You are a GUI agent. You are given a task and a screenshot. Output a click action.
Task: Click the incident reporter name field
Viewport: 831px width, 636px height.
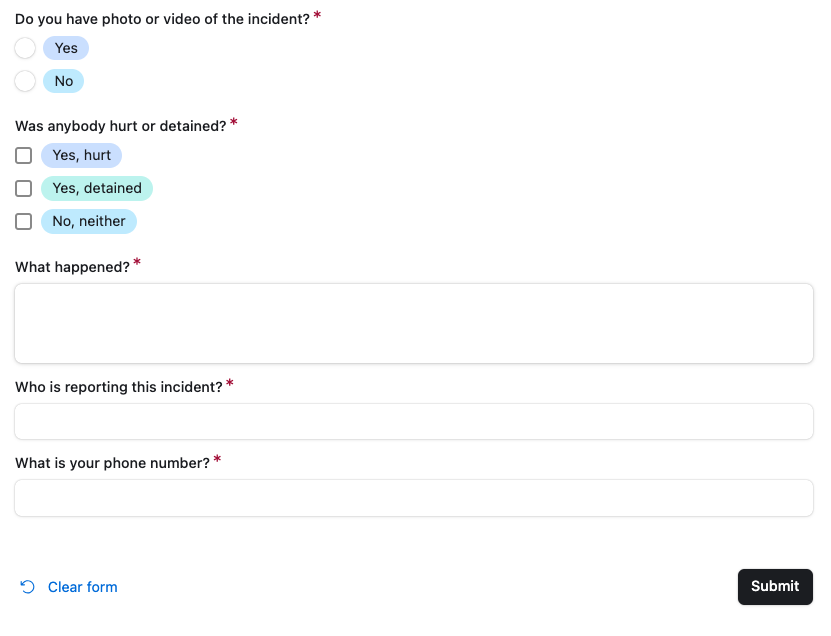point(413,421)
